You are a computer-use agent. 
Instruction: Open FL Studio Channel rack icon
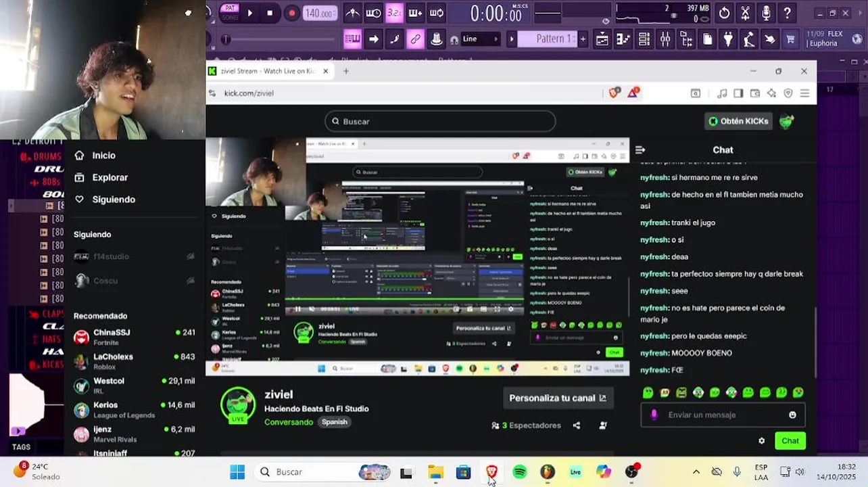(644, 39)
